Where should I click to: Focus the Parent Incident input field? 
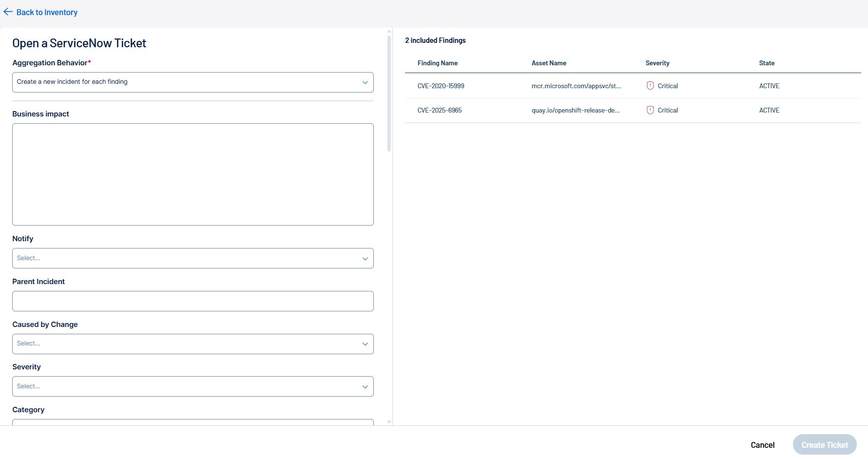point(193,301)
